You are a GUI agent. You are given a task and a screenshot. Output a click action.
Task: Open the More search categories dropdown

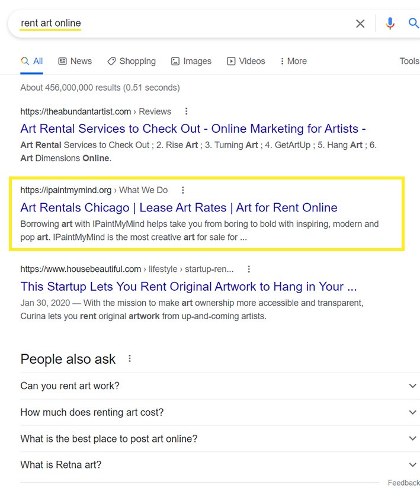click(x=293, y=61)
